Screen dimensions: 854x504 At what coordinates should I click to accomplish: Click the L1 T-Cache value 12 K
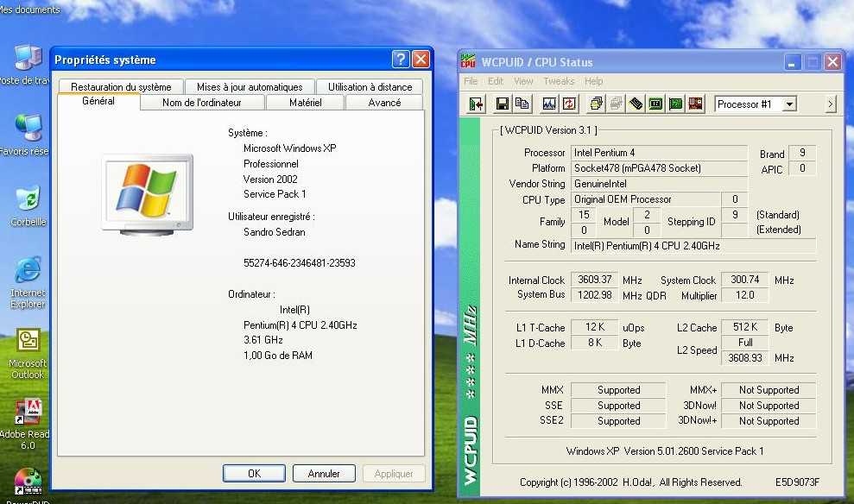click(594, 327)
